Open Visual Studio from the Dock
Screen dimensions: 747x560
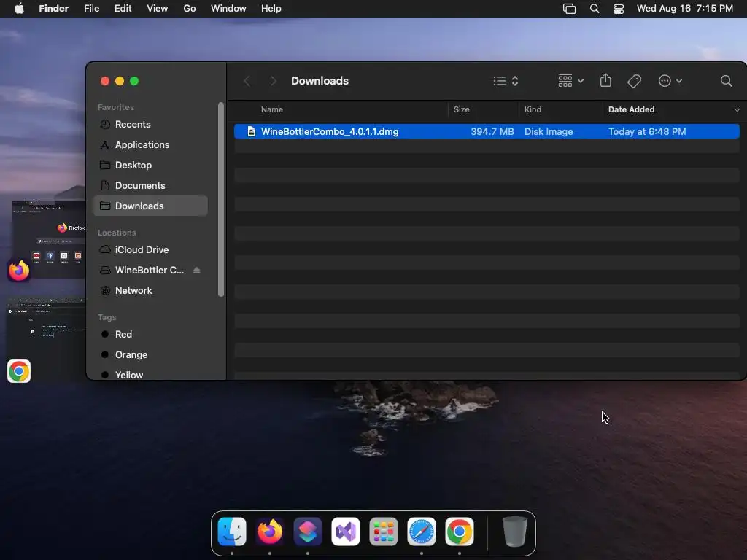tap(345, 532)
